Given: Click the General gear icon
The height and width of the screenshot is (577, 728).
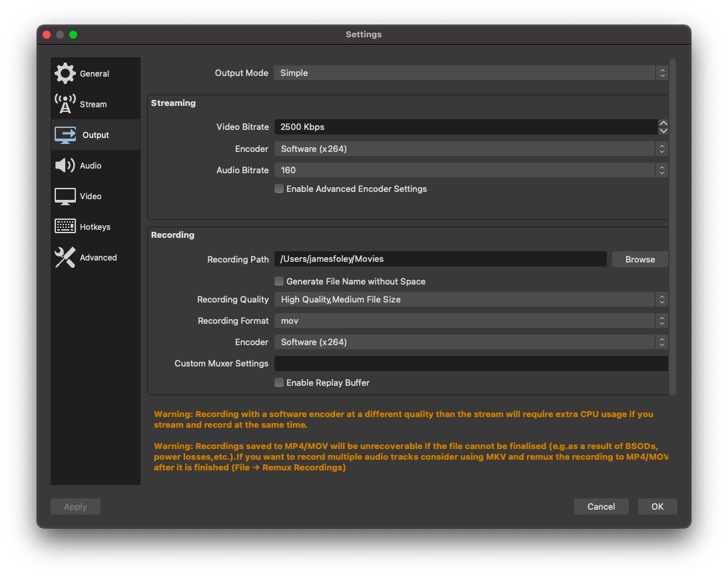Looking at the screenshot, I should click(x=65, y=73).
